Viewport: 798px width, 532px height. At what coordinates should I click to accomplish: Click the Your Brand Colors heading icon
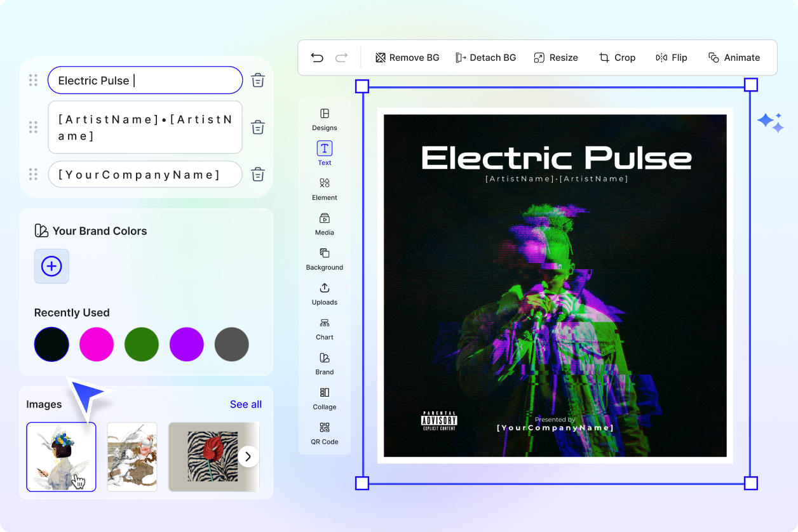(x=41, y=231)
